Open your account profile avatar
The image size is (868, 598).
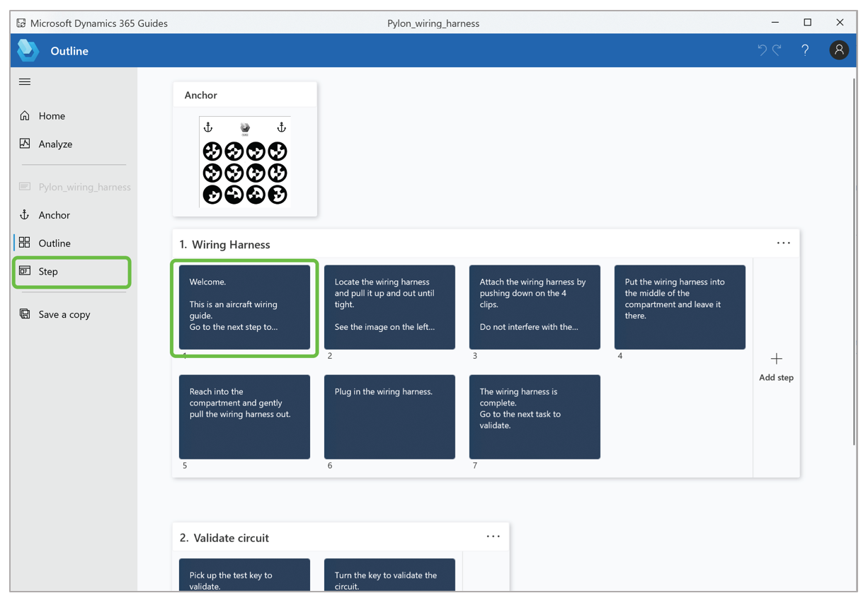pos(839,50)
